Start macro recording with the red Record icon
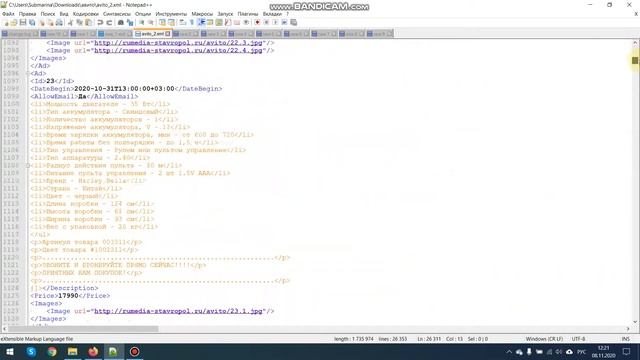 257,22
